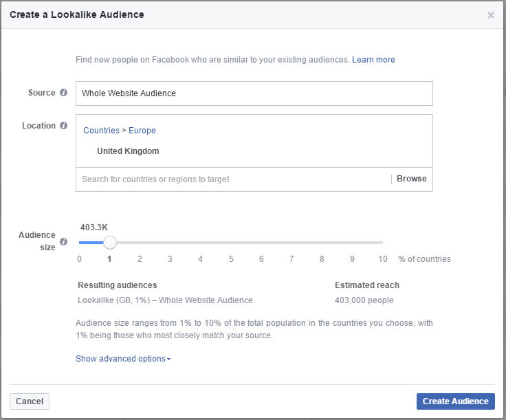Click the Europe breadcrumb link
This screenshot has width=506, height=420.
click(142, 131)
